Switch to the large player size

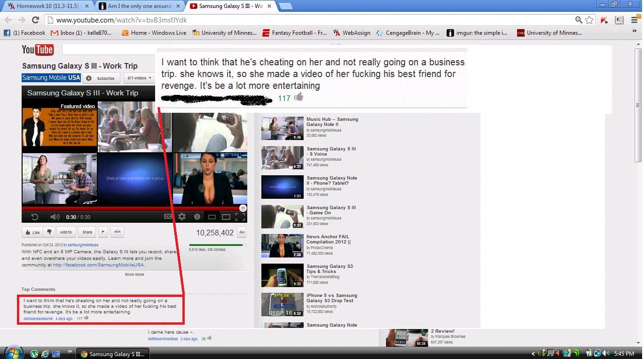[226, 217]
